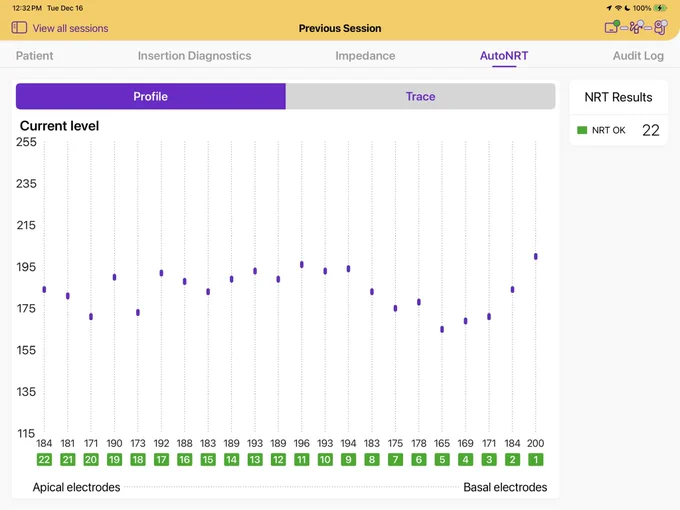Image resolution: width=680 pixels, height=510 pixels.
Task: Open the Audit Log tab
Action: point(638,56)
